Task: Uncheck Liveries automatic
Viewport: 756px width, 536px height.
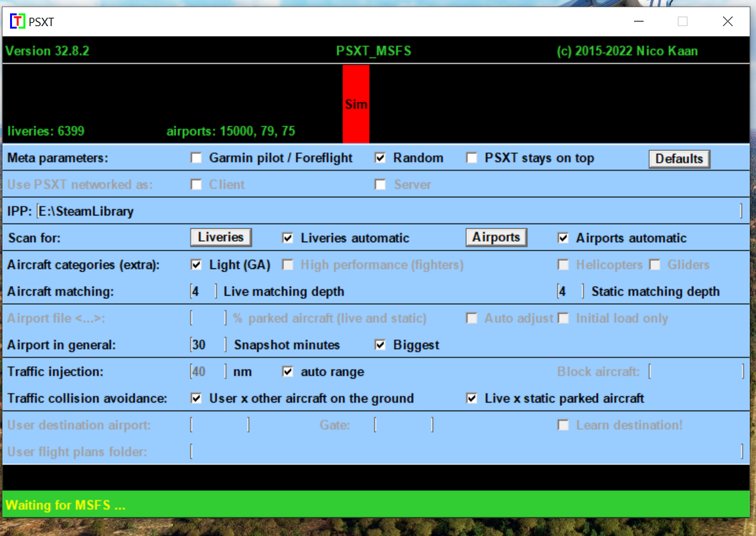Action: [x=288, y=239]
